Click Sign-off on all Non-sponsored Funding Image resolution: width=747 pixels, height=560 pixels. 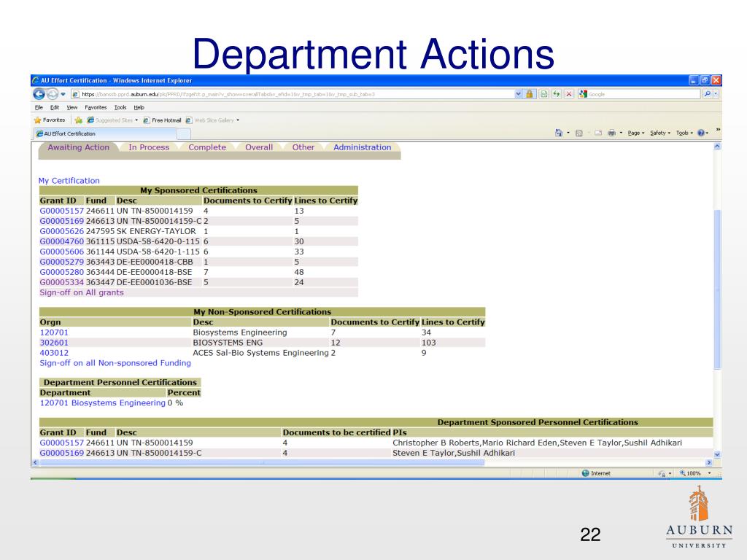(115, 363)
